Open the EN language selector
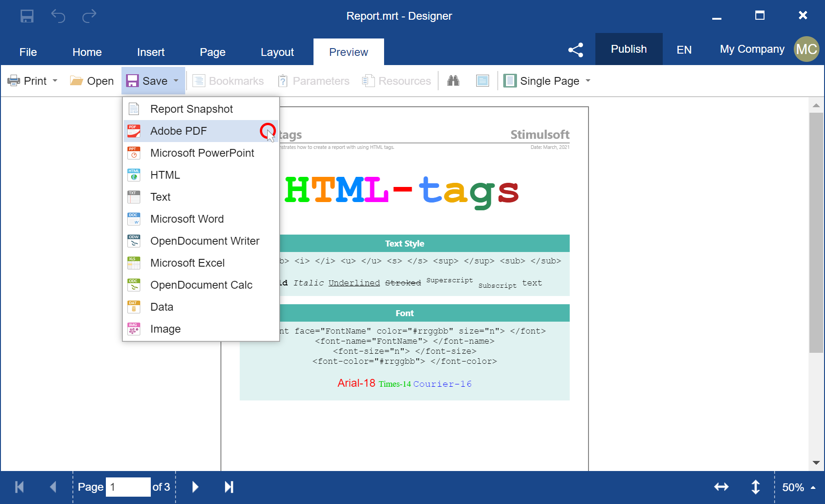 point(684,49)
